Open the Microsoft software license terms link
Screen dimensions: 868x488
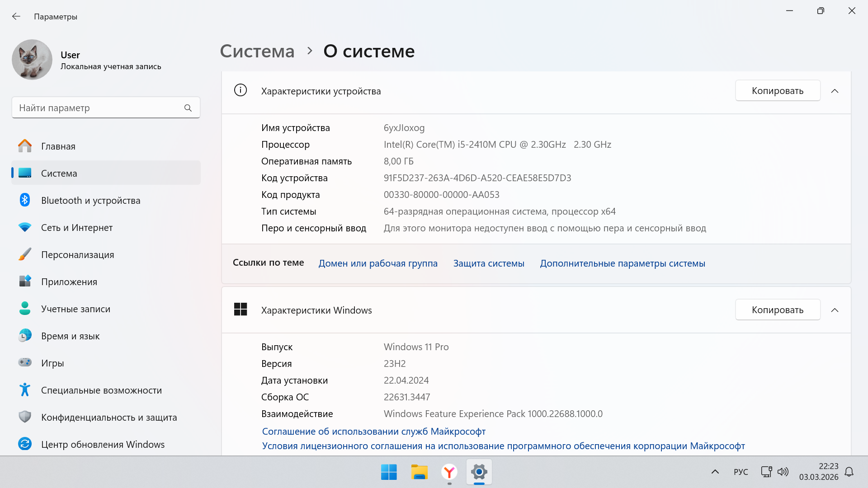[x=504, y=446]
